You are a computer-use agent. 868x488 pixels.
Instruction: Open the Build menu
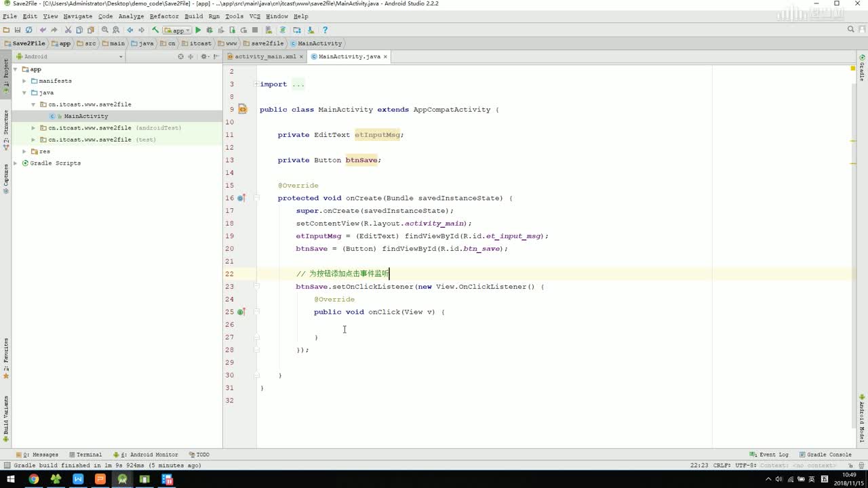(193, 16)
